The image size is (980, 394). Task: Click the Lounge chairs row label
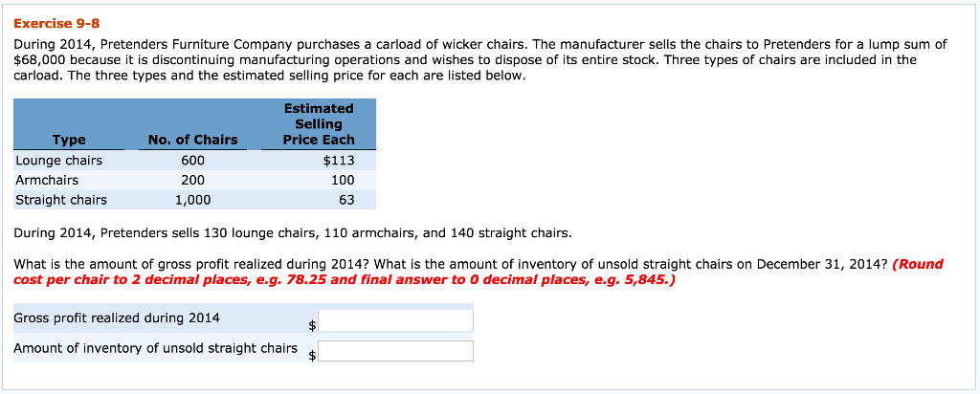coord(58,161)
